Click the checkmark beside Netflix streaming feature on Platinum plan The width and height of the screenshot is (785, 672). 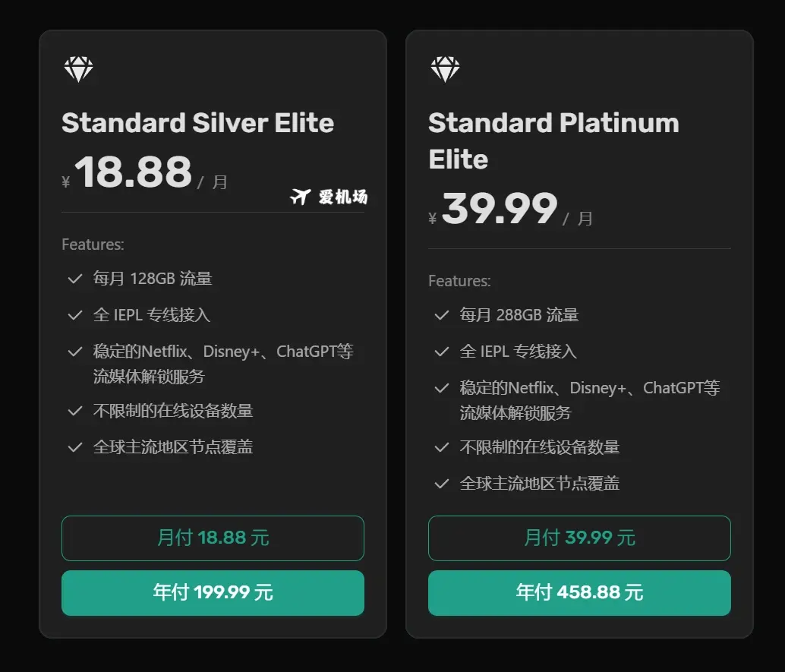point(442,388)
